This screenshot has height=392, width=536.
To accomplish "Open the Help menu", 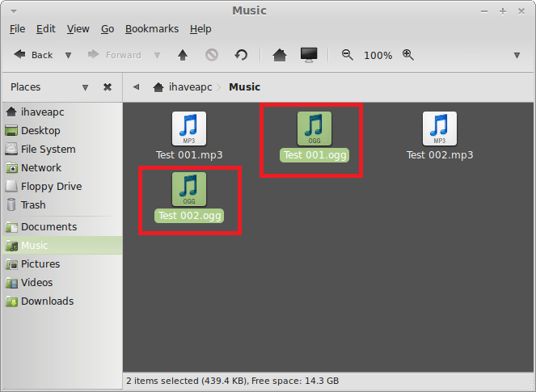I will point(200,29).
